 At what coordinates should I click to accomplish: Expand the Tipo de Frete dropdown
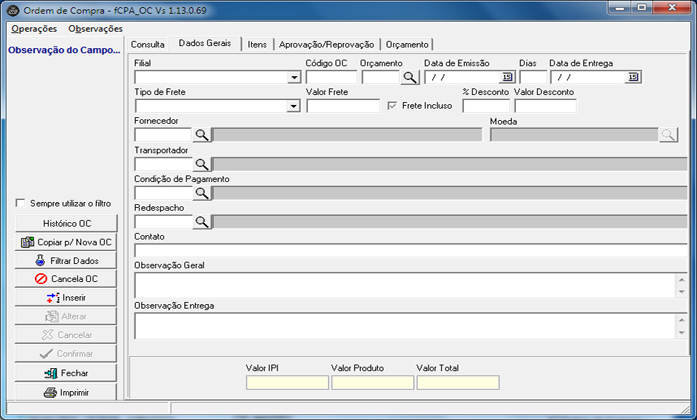click(x=293, y=106)
